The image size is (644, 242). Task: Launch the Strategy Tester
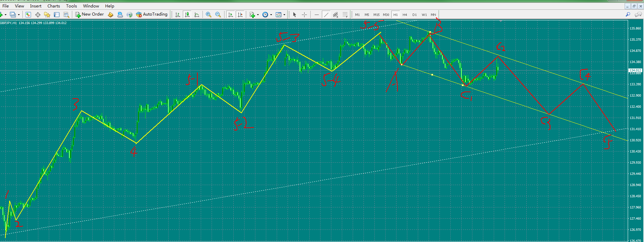pos(66,15)
